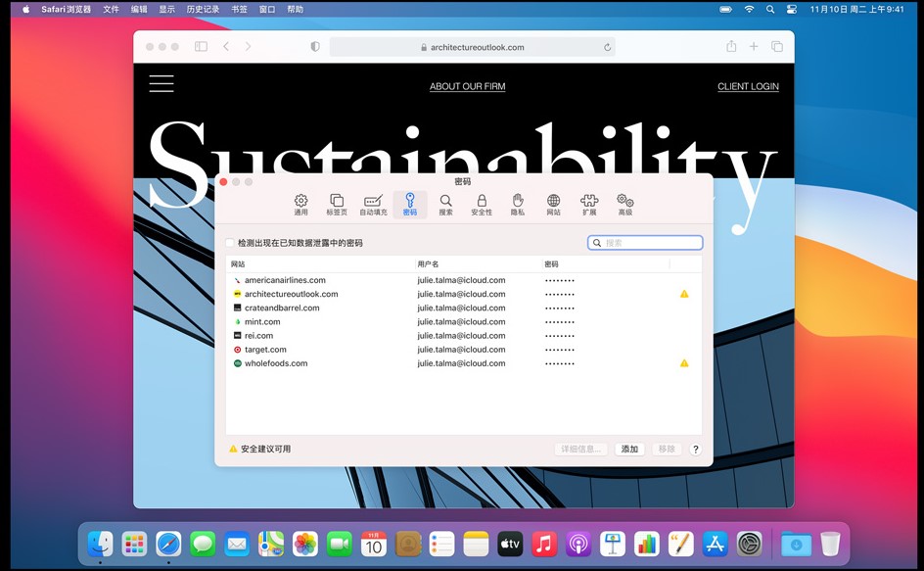
Task: Select the wholefoods.com row
Action: tap(463, 363)
